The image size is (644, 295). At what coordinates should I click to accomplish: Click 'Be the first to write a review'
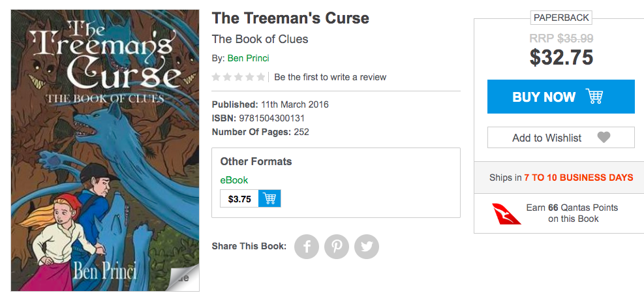[330, 77]
